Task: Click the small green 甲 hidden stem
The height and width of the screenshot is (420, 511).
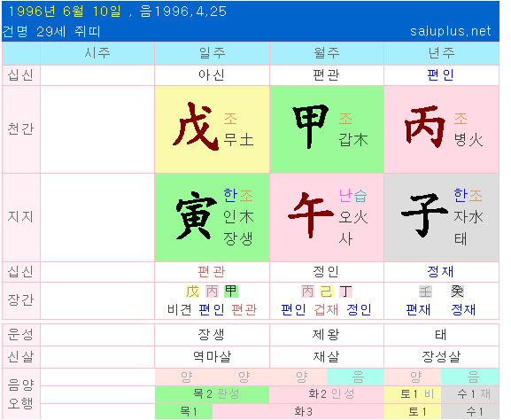Action: [x=231, y=292]
